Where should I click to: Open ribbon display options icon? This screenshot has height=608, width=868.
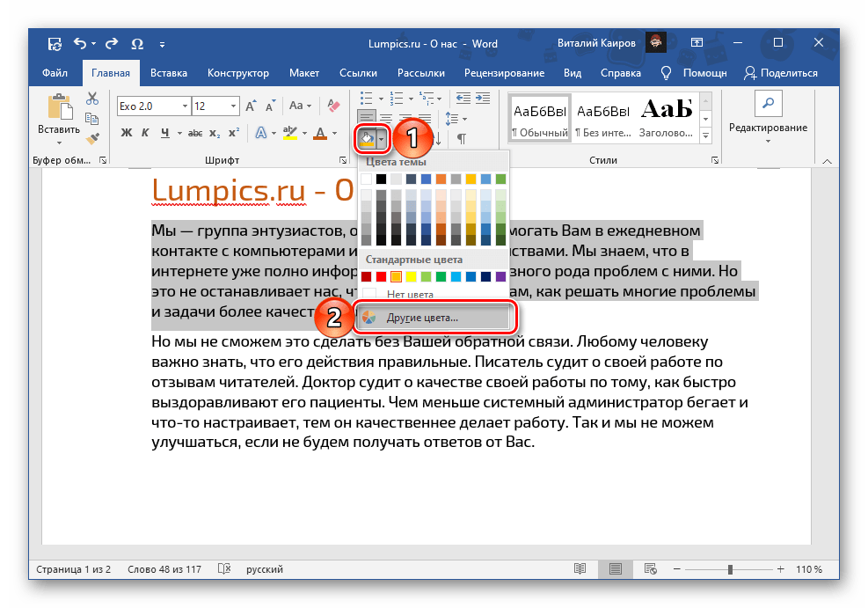[x=697, y=42]
